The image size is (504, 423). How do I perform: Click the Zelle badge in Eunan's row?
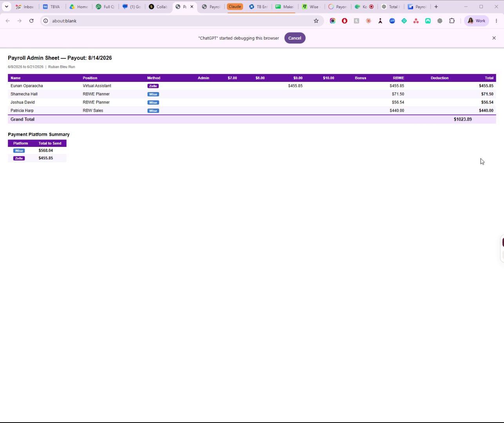[x=153, y=86]
